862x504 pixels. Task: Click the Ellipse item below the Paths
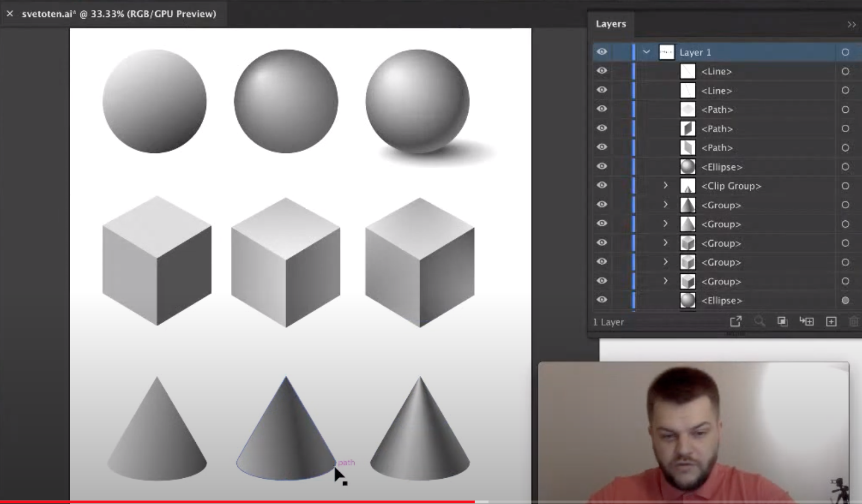click(x=722, y=167)
